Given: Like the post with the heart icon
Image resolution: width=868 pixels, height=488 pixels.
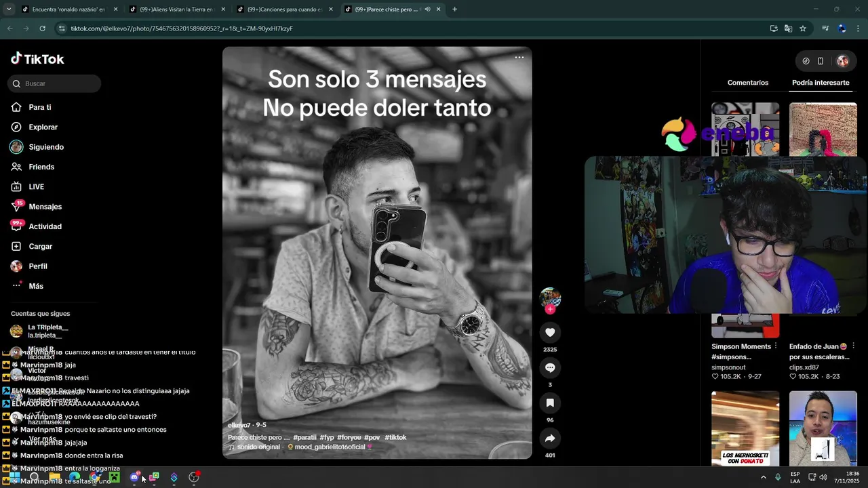Looking at the screenshot, I should 550,332.
